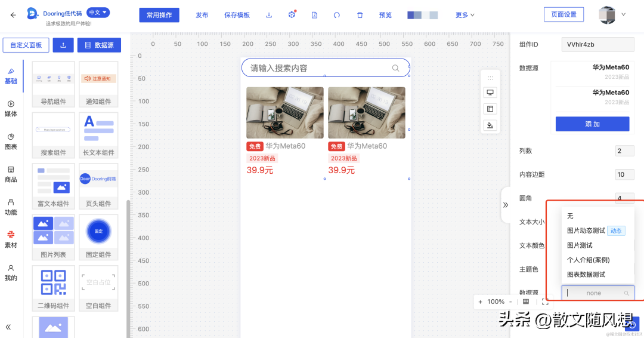
Task: Click magnifier icon in canvas search bar
Action: point(395,68)
